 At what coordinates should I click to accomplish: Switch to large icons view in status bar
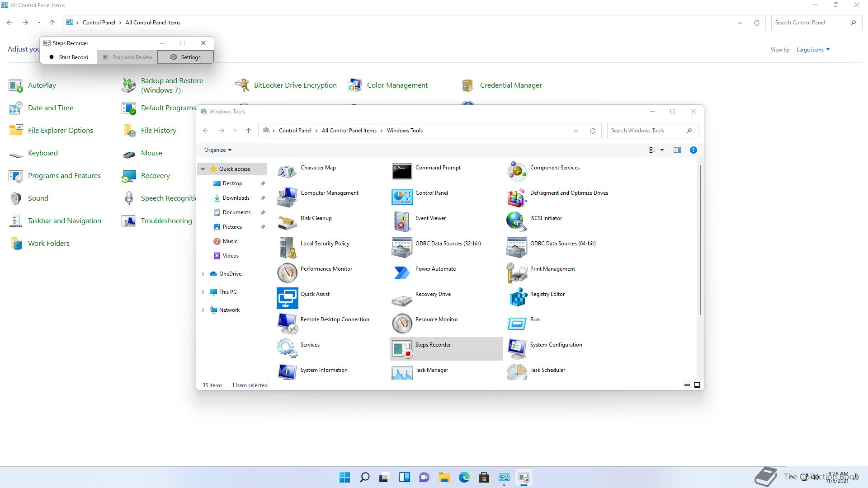(x=697, y=385)
